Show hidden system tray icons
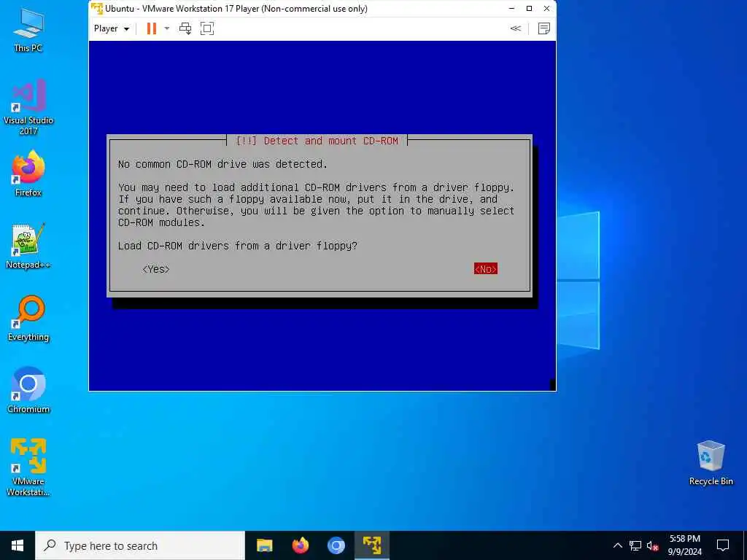Image resolution: width=747 pixels, height=560 pixels. tap(617, 545)
